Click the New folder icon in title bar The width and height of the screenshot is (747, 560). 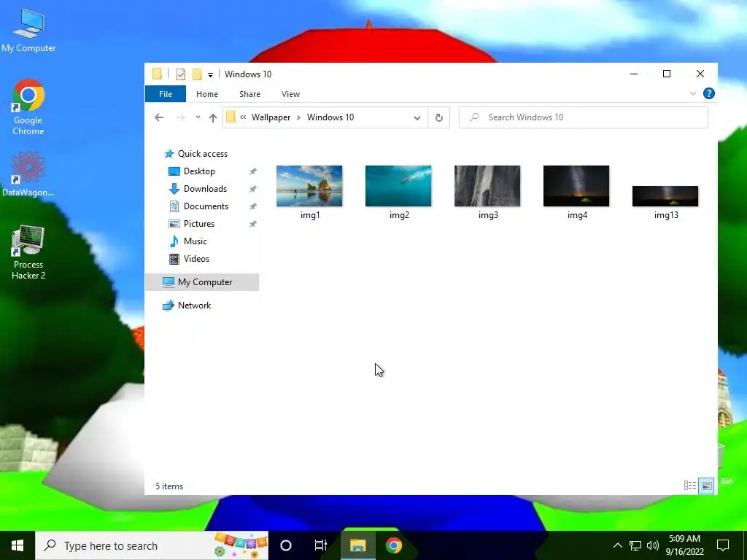(197, 74)
